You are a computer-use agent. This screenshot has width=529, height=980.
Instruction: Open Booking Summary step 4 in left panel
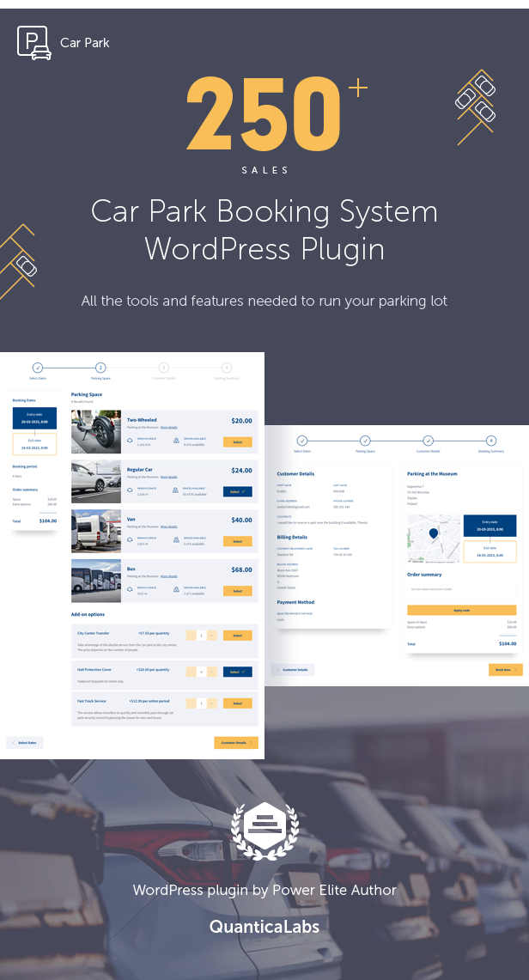tap(227, 368)
